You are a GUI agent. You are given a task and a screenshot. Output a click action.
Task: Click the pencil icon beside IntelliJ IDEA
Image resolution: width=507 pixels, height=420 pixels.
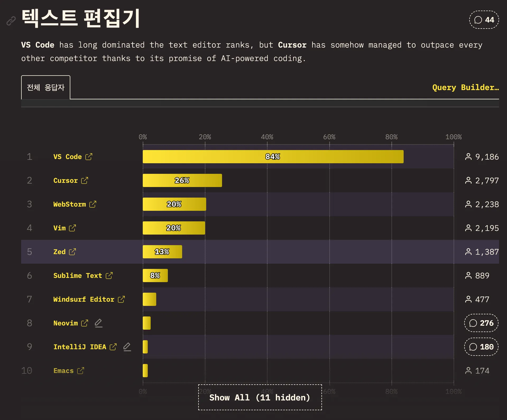coord(127,347)
